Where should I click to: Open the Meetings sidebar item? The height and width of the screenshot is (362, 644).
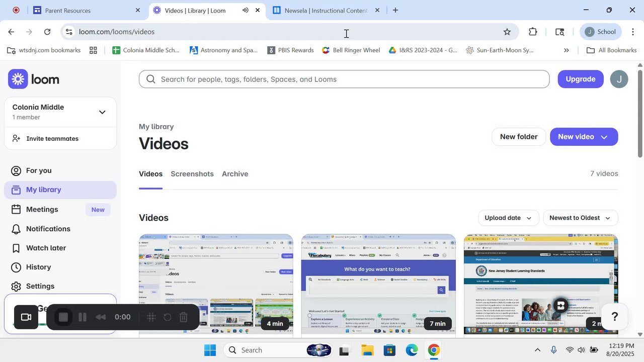point(60,209)
